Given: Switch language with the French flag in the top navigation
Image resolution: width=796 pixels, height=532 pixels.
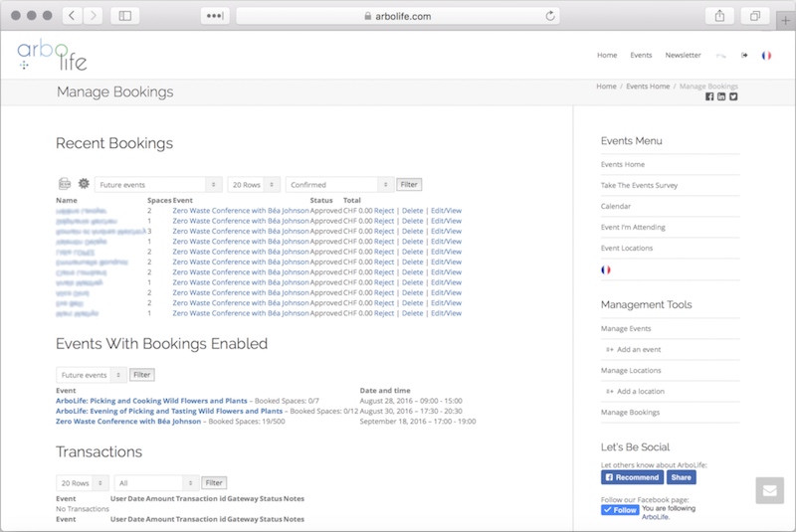Looking at the screenshot, I should [x=766, y=56].
